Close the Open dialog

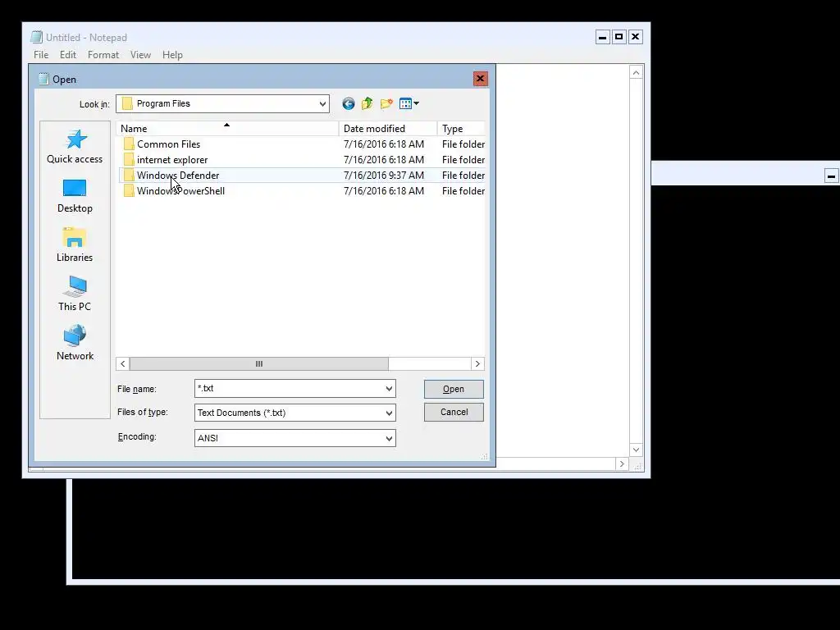[x=481, y=79]
